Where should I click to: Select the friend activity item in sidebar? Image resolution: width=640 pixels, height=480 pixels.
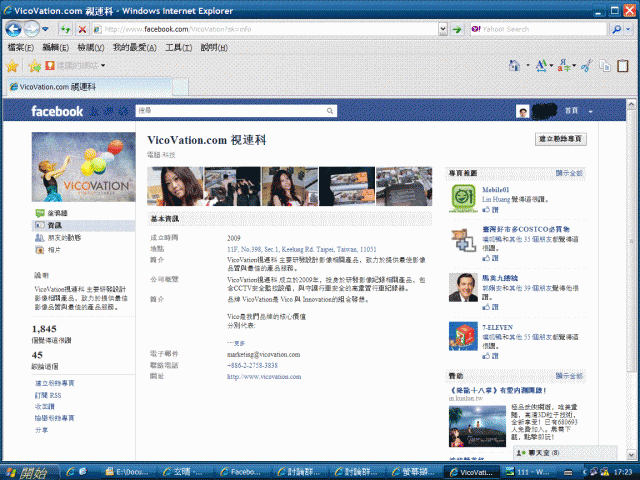pyautogui.click(x=58, y=238)
